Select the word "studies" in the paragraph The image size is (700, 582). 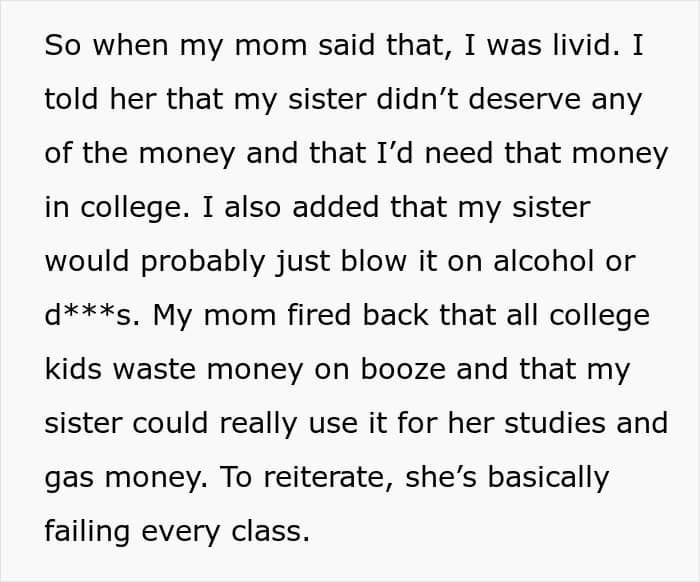563,424
